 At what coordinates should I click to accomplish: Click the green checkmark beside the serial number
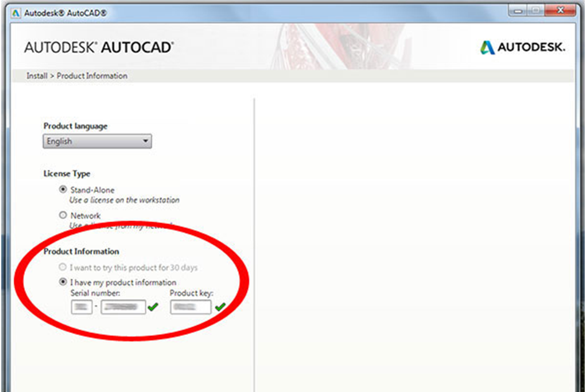[153, 307]
